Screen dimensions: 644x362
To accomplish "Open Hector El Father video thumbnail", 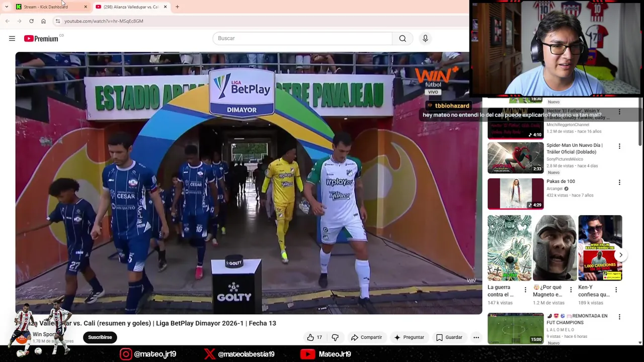I will (x=515, y=123).
